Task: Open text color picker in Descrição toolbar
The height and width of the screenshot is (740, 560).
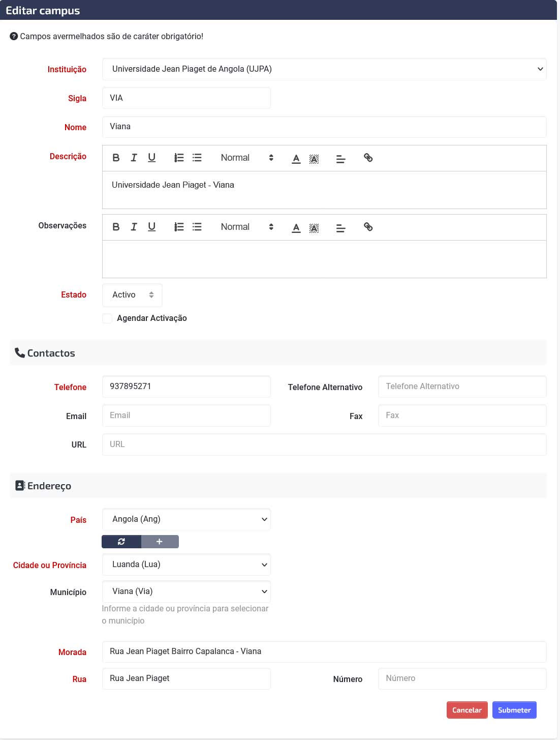Action: coord(296,159)
